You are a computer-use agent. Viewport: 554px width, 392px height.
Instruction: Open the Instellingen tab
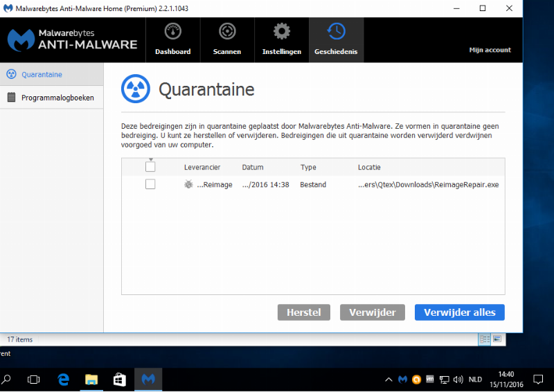tap(282, 40)
